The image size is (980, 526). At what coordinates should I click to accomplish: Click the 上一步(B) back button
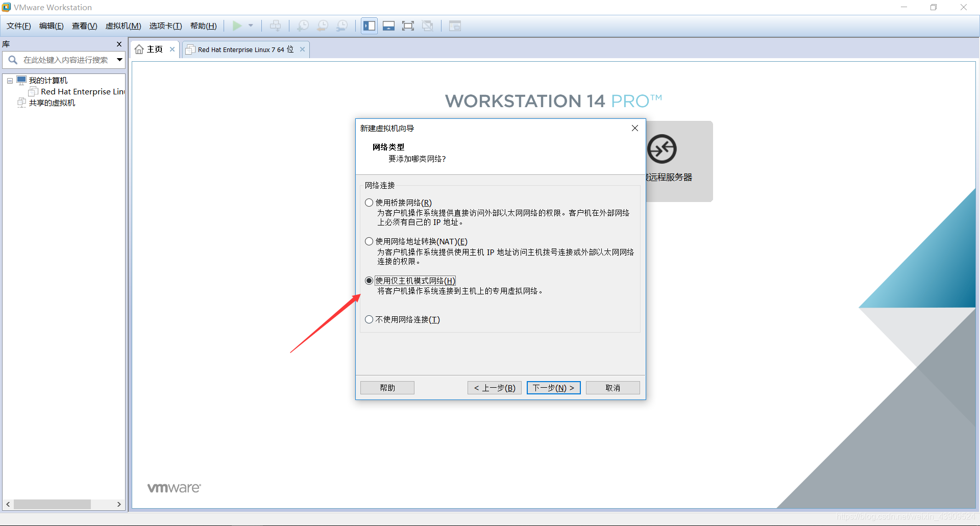tap(495, 388)
